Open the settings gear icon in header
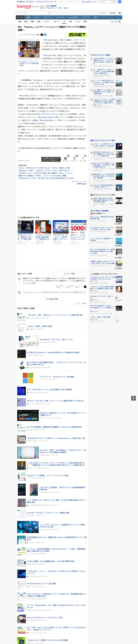138x644 pixels. pos(120,13)
